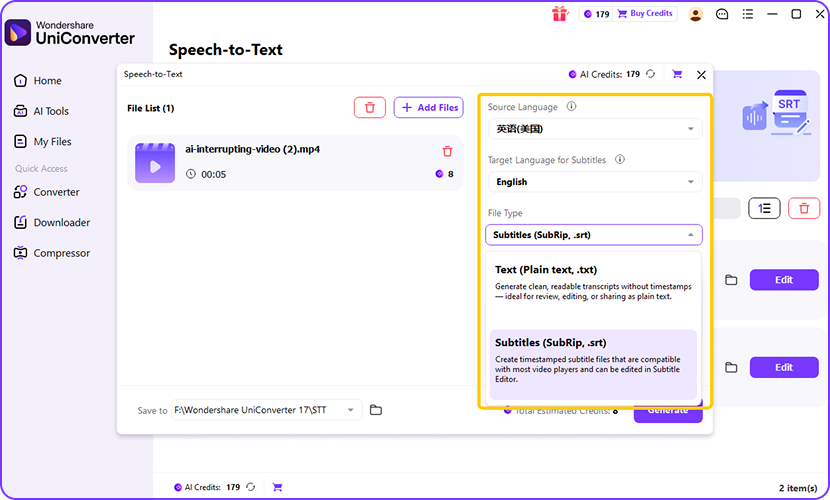830x500 pixels.
Task: Click the 2 item(s) status text
Action: point(798,488)
